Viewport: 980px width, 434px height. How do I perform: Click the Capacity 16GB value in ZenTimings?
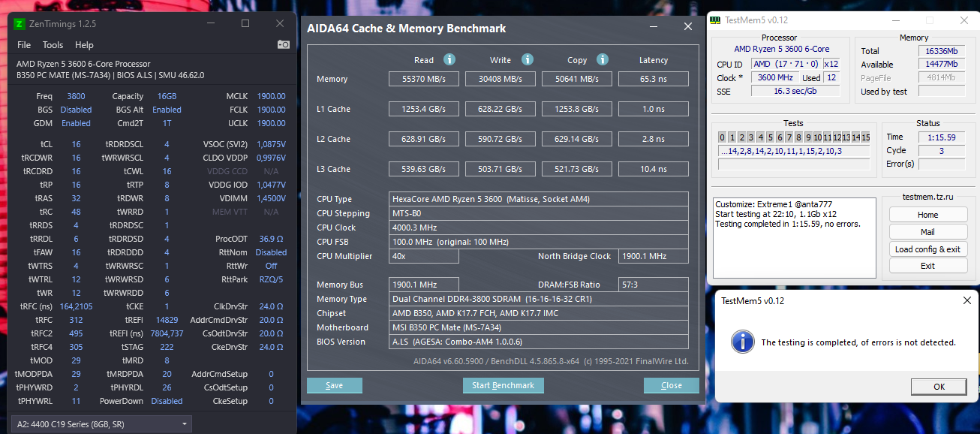pos(167,96)
